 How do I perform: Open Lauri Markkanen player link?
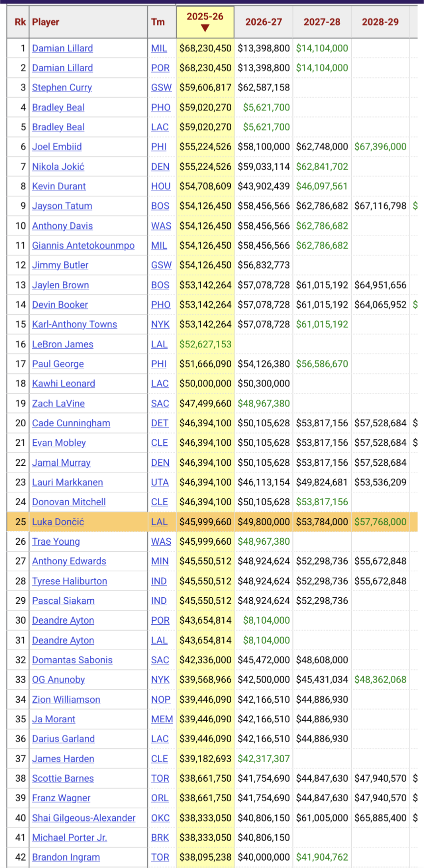[68, 482]
